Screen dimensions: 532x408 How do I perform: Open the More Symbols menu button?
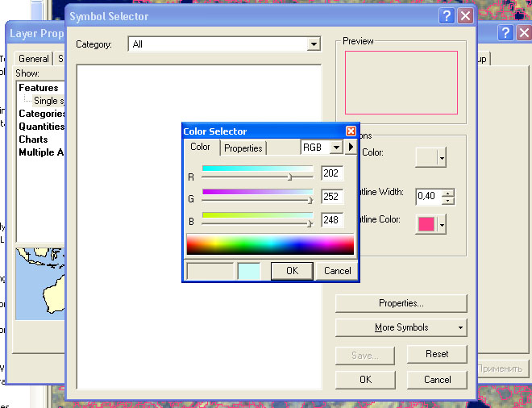coord(401,327)
